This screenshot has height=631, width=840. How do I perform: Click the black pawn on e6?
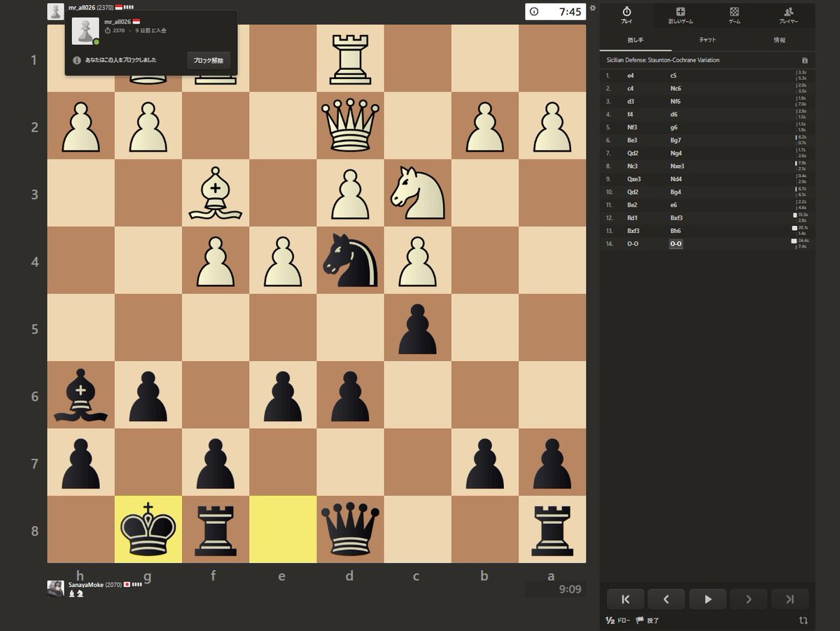[283, 395]
